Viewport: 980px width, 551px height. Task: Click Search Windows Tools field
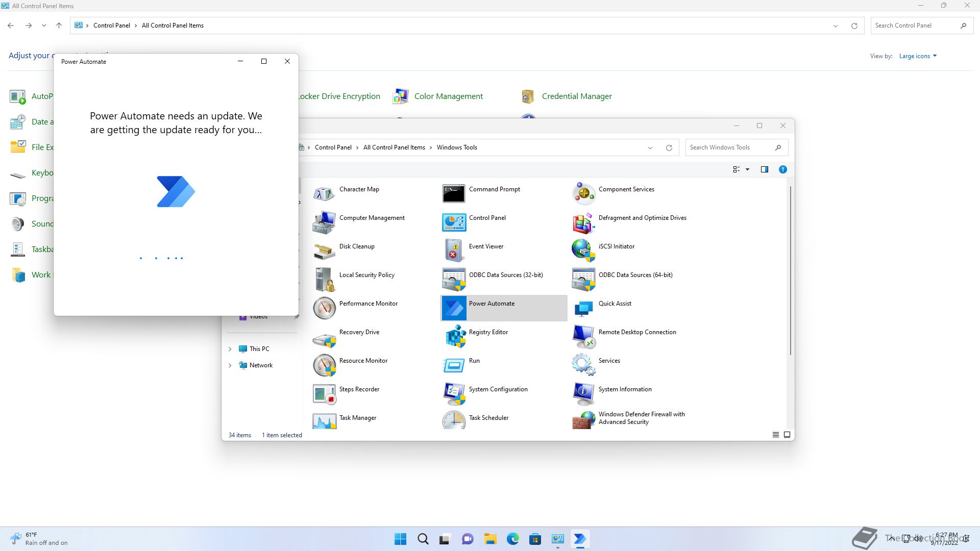pos(737,147)
